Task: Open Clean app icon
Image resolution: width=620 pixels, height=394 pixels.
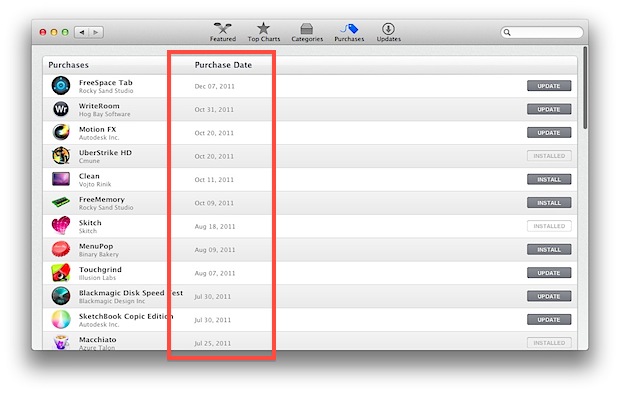Action: (x=61, y=179)
